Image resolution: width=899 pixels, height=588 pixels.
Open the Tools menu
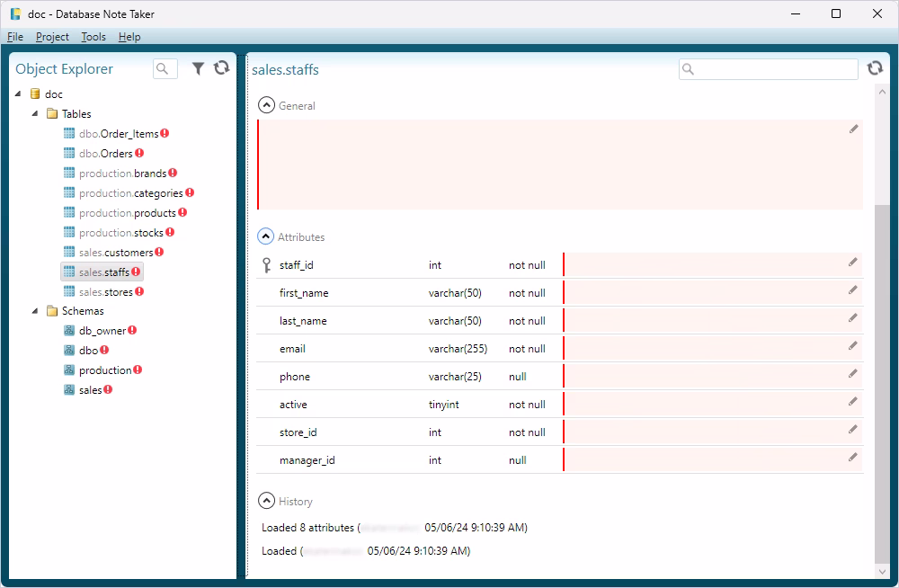click(93, 37)
